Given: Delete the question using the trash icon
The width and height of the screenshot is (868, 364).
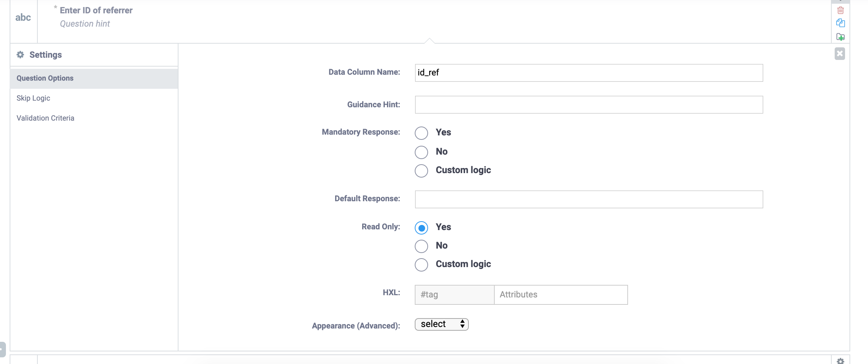Looking at the screenshot, I should [841, 10].
